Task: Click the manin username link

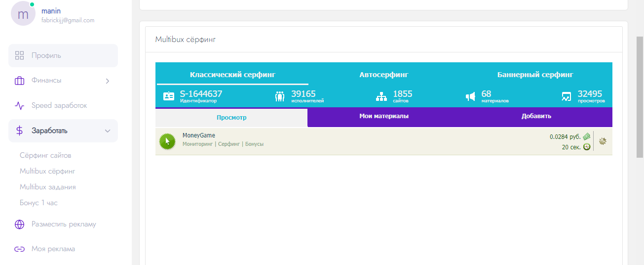Action: tap(51, 11)
